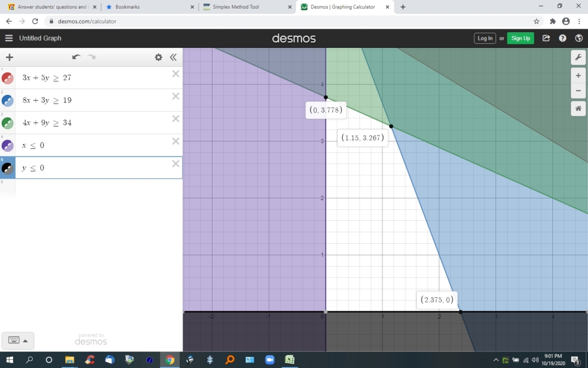Click the green Sign Up button
The height and width of the screenshot is (368, 588).
(520, 39)
